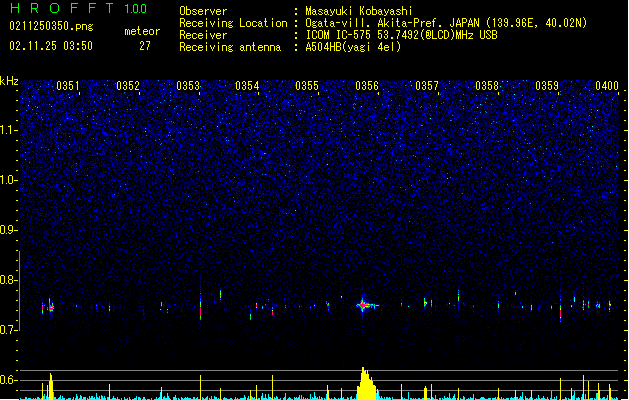Viewport: 629px width, 400px height.
Task: Click the 0359 time marker
Action: (547, 86)
